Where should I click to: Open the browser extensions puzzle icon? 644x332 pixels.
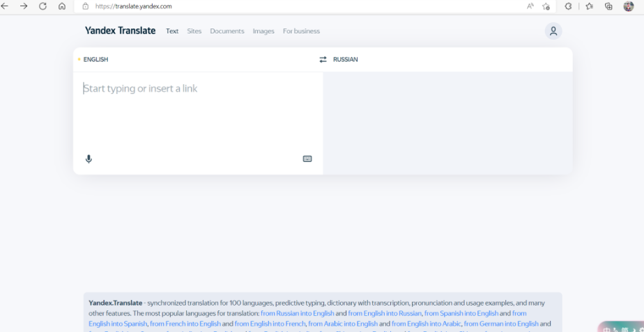569,6
